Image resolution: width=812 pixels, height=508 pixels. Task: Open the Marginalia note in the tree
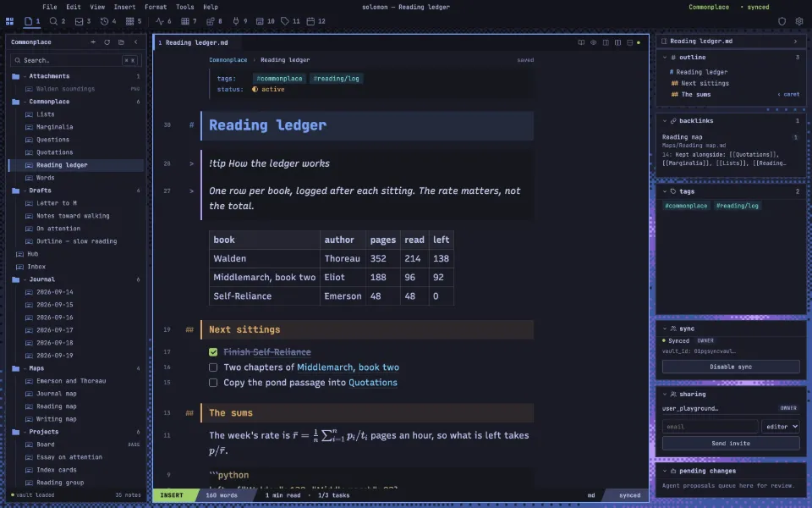(x=54, y=127)
